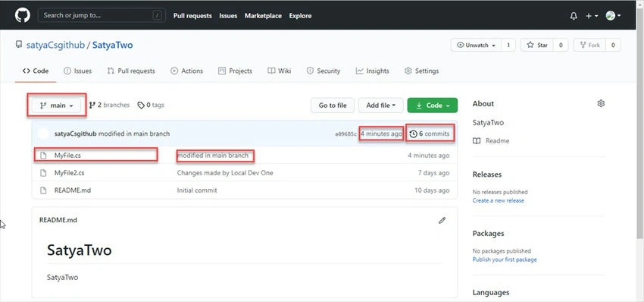Image resolution: width=644 pixels, height=302 pixels.
Task: Star the repository
Action: (537, 46)
